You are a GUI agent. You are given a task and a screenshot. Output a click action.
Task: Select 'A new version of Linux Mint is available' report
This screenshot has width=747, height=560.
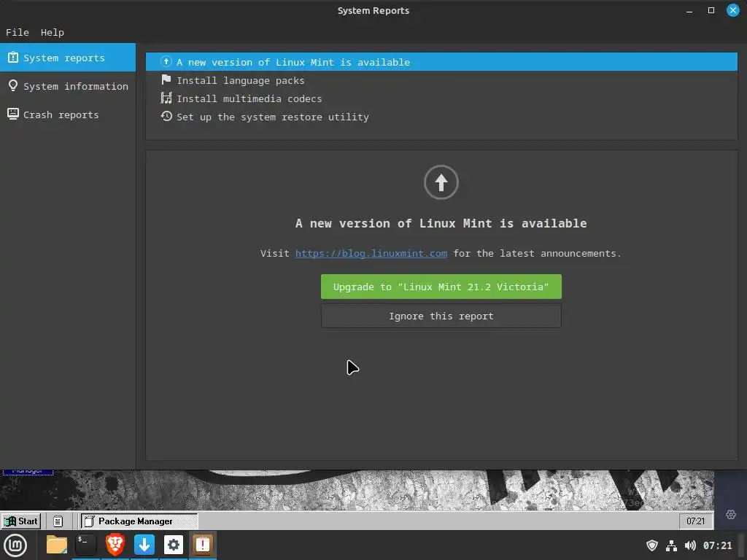click(441, 62)
